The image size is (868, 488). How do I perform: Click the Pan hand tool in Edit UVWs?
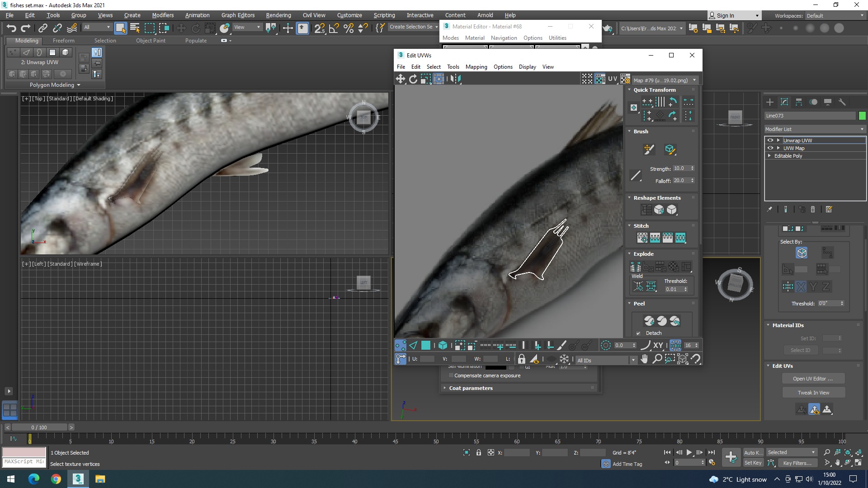coord(644,359)
